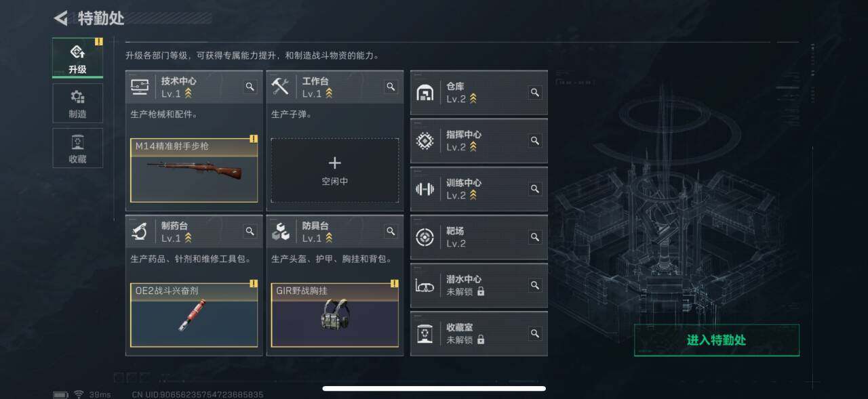868x399 pixels.
Task: Open the 收藏 sidebar tab
Action: tap(77, 148)
